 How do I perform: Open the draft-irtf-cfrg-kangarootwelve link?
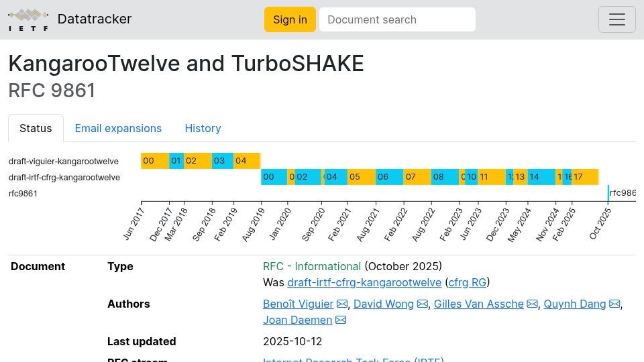click(x=364, y=282)
